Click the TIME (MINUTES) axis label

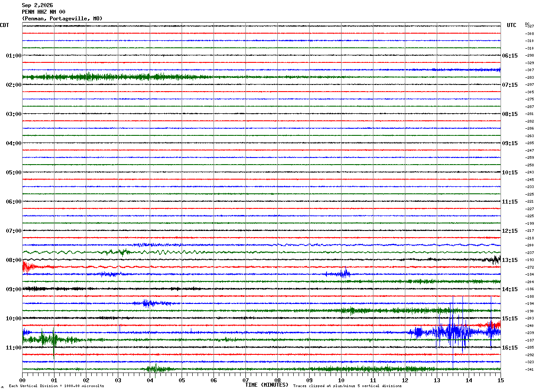click(267, 385)
